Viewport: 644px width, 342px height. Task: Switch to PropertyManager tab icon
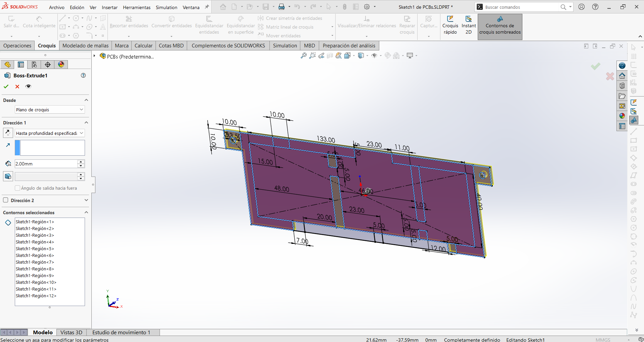[21, 65]
